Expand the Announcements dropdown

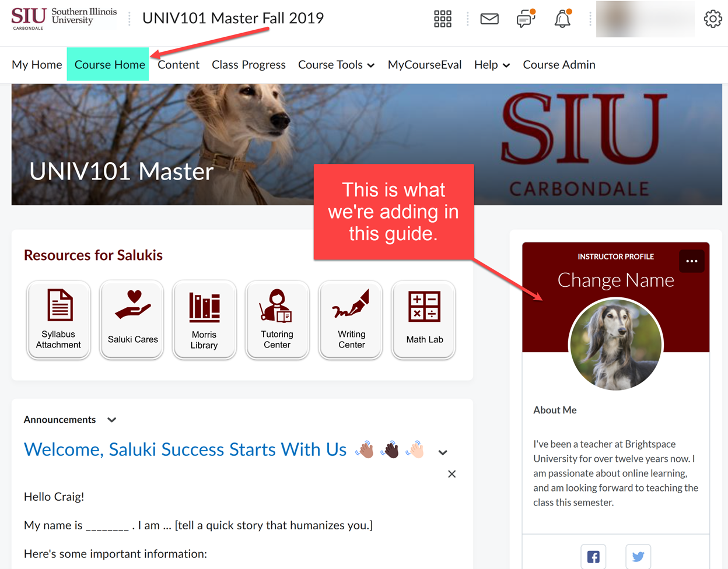[x=111, y=420]
